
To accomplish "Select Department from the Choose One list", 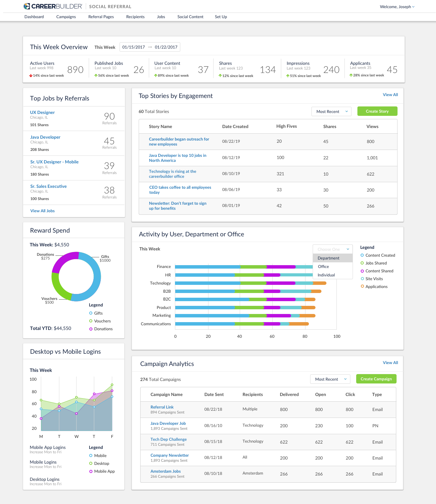I will point(333,258).
